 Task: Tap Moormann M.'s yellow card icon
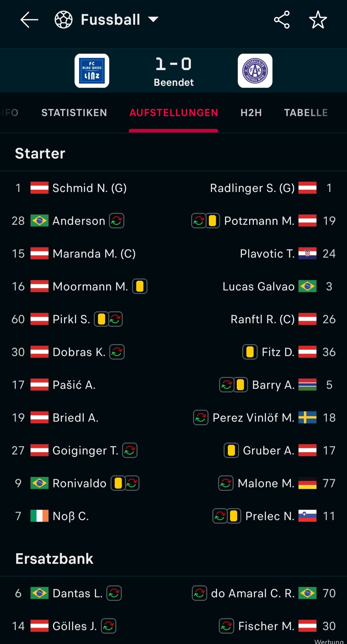click(x=140, y=286)
